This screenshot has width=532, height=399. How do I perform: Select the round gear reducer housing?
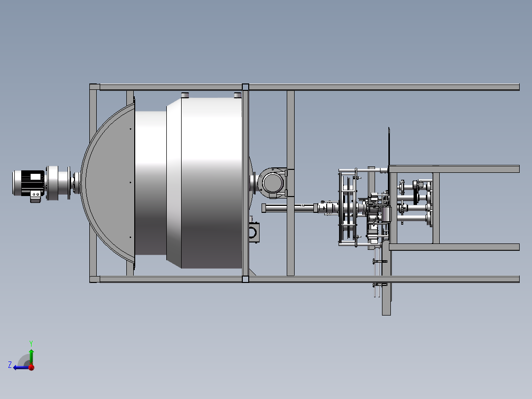[272, 183]
